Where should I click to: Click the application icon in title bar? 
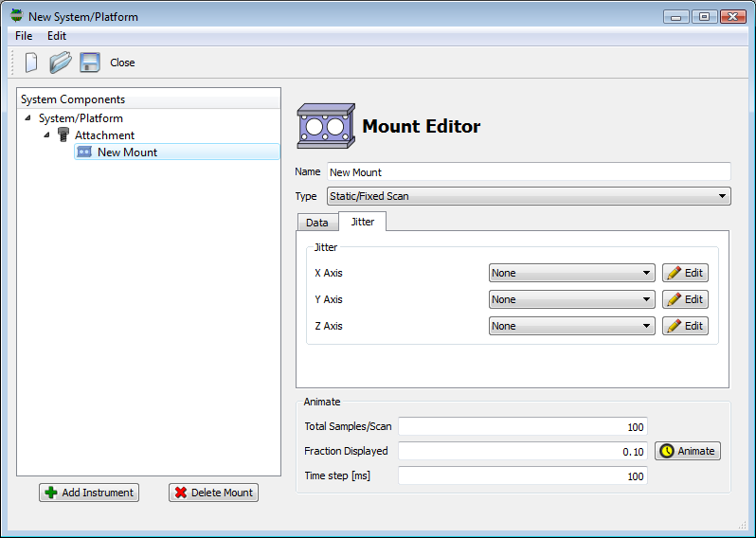click(16, 16)
